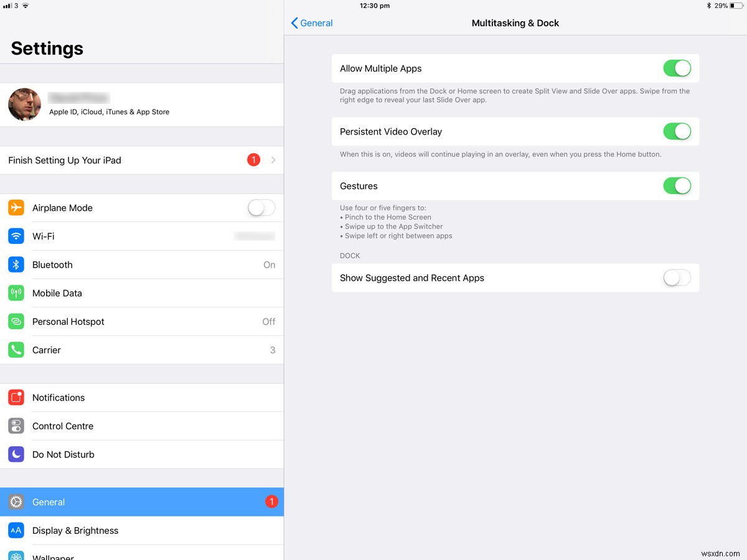Open the green Carrier phone icon
Screen dimensions: 747x560
16,350
